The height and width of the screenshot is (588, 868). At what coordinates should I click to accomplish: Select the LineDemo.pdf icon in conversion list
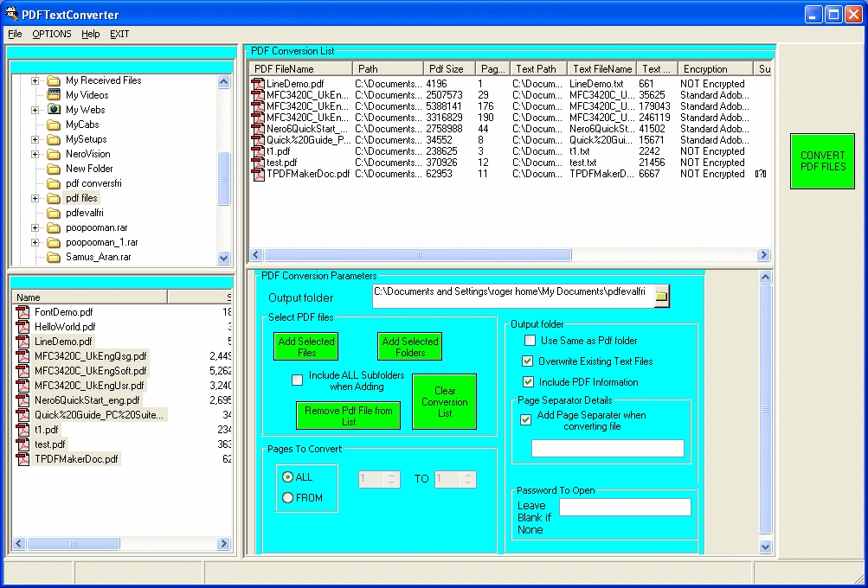[x=257, y=83]
